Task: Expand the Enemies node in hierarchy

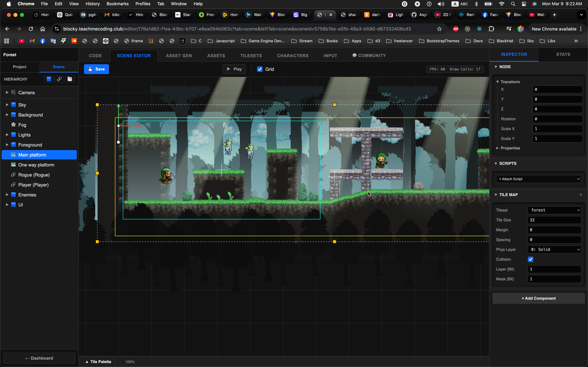Action: [7, 195]
